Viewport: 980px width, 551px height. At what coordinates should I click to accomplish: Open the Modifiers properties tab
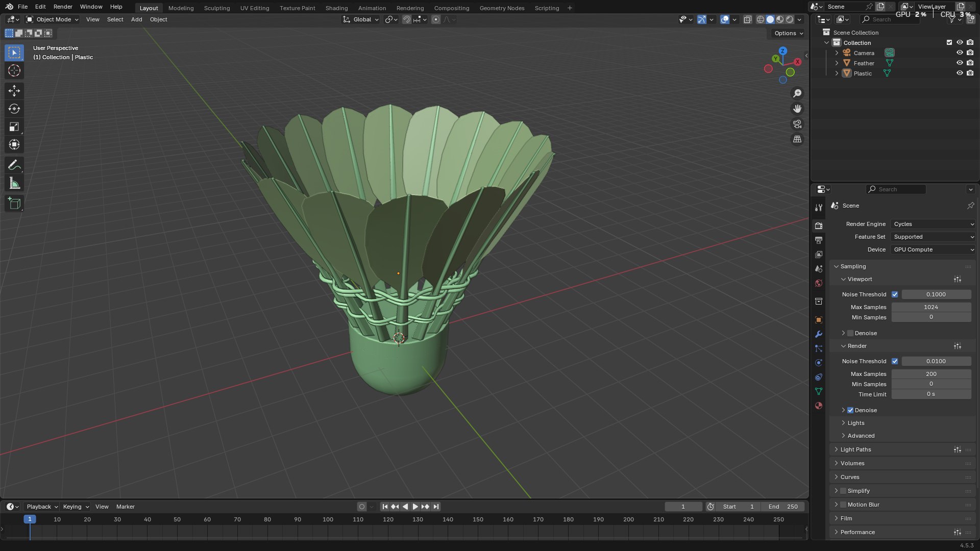coord(819,334)
